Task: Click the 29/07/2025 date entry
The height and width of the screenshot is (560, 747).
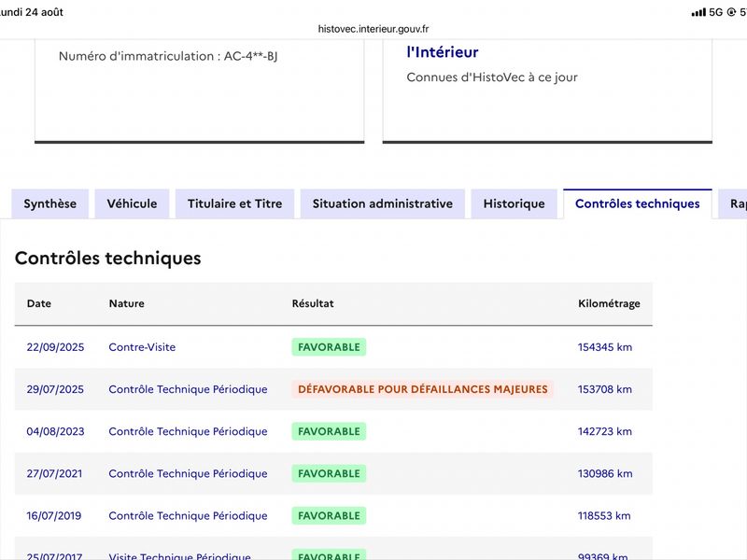Action: (55, 389)
